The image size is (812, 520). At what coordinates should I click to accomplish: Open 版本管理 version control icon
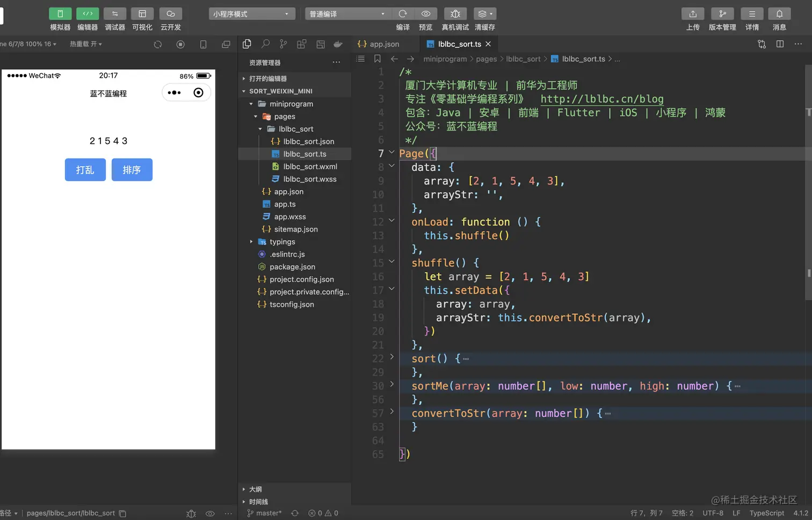[722, 13]
